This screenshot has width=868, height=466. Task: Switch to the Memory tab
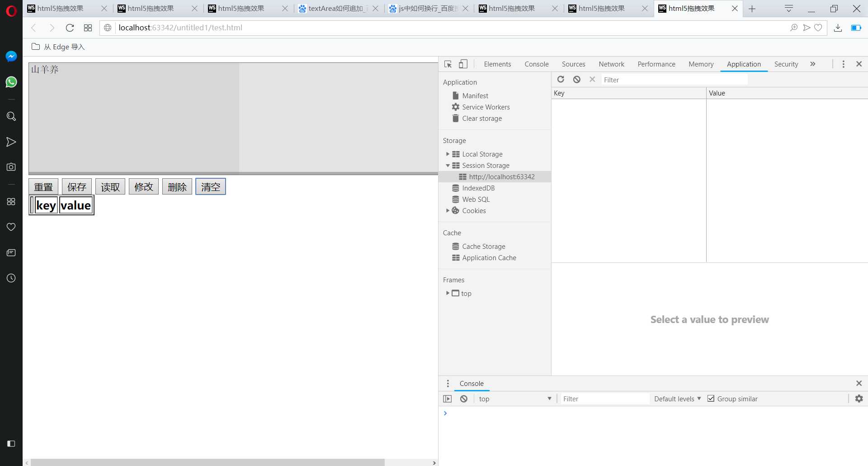point(701,64)
